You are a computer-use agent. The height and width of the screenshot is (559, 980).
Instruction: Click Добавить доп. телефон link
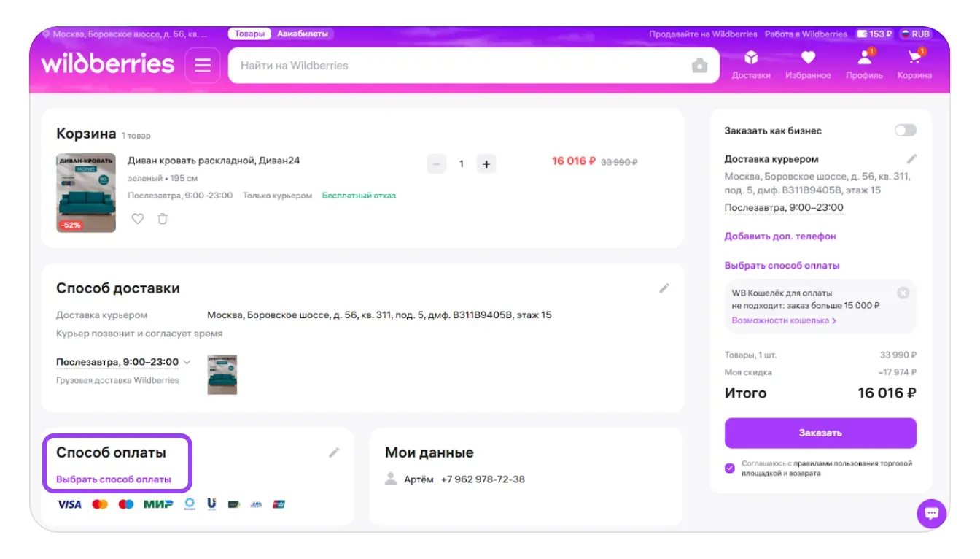tap(779, 236)
